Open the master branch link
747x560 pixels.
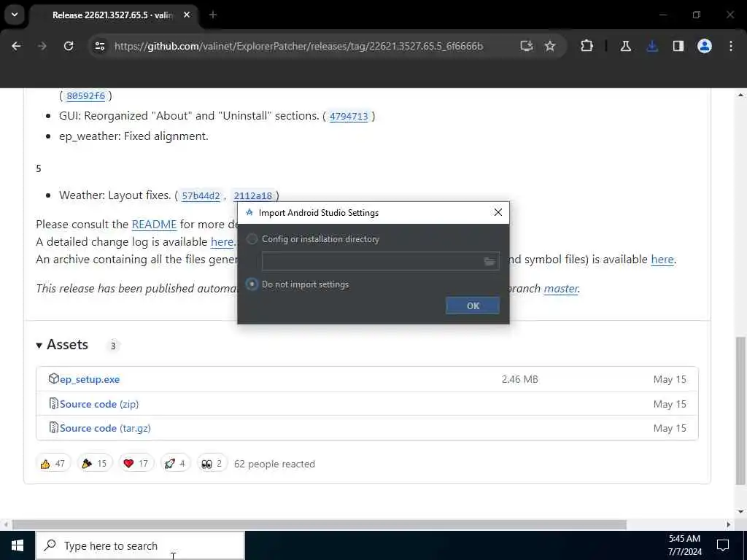point(561,289)
